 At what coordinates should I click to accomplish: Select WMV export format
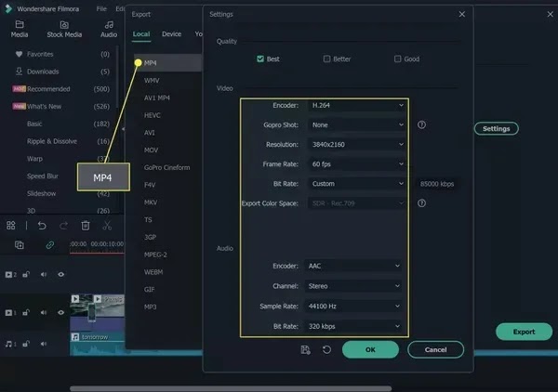pos(152,81)
